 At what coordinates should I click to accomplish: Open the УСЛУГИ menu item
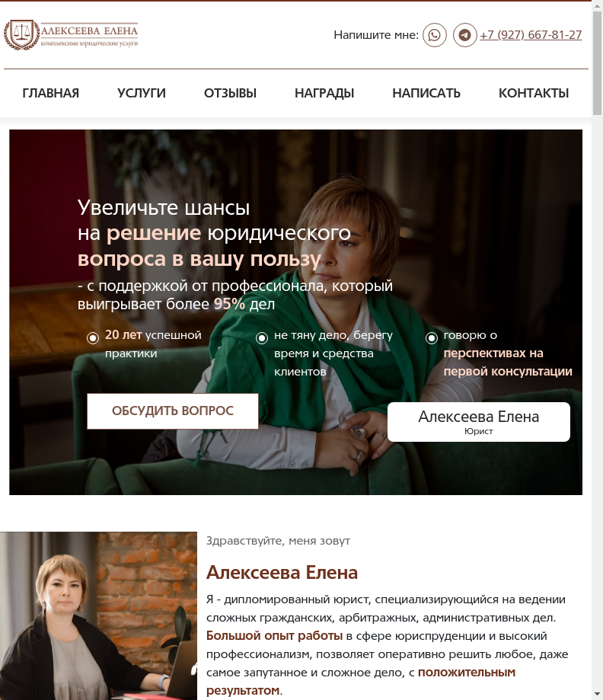pos(142,93)
